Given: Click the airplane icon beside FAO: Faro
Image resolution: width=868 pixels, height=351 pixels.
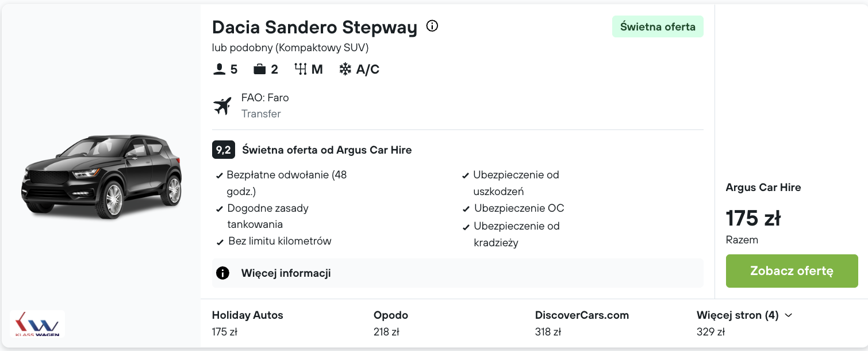Looking at the screenshot, I should 222,106.
